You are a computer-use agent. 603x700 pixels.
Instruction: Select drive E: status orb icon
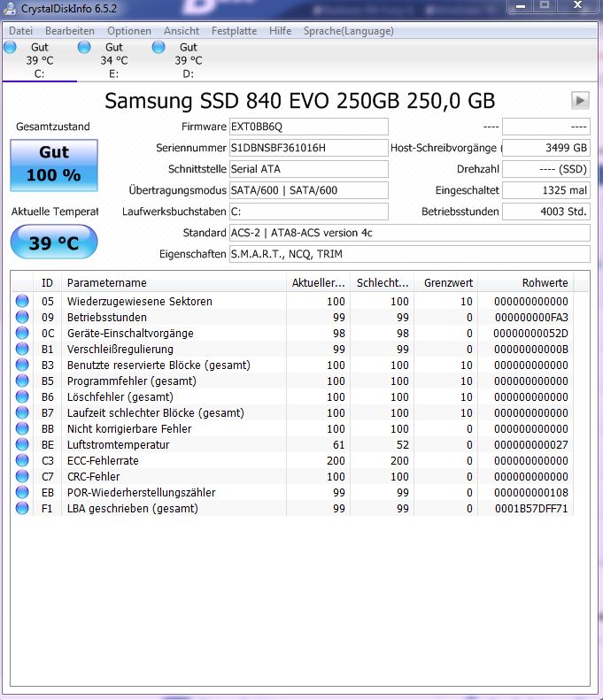click(x=84, y=48)
